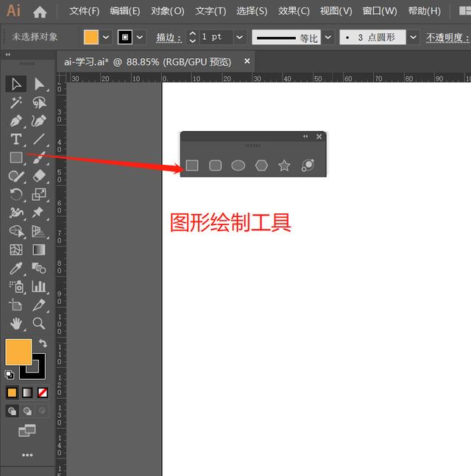Viewport: 471px width, 476px height.
Task: Select the Magic Wand tool
Action: pos(15,102)
